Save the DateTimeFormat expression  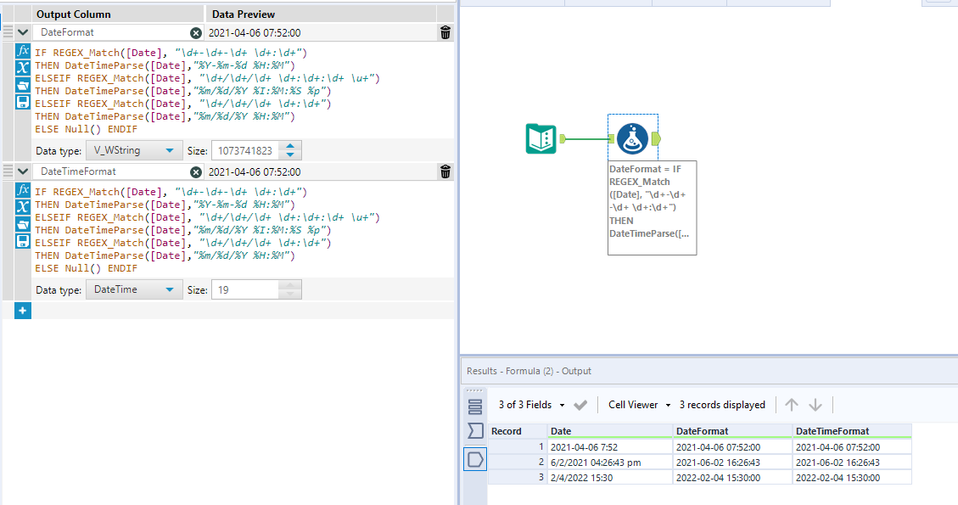(23, 241)
